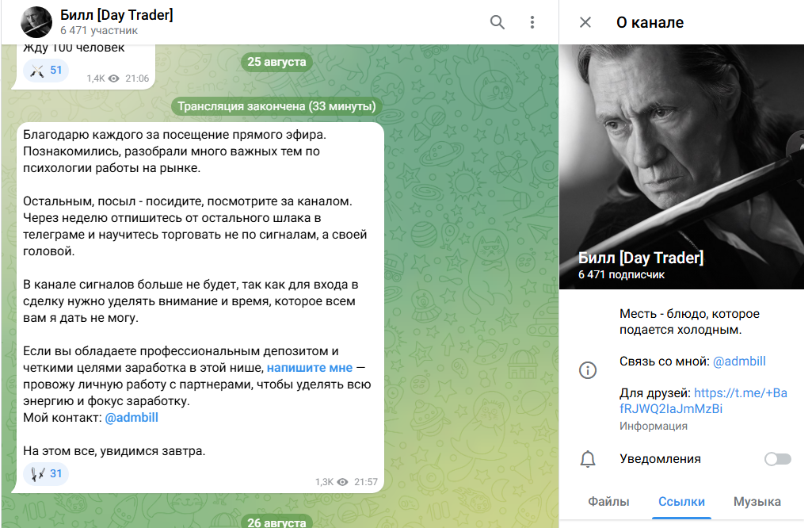Click the bell notifications icon
This screenshot has height=528, width=812.
click(x=588, y=459)
